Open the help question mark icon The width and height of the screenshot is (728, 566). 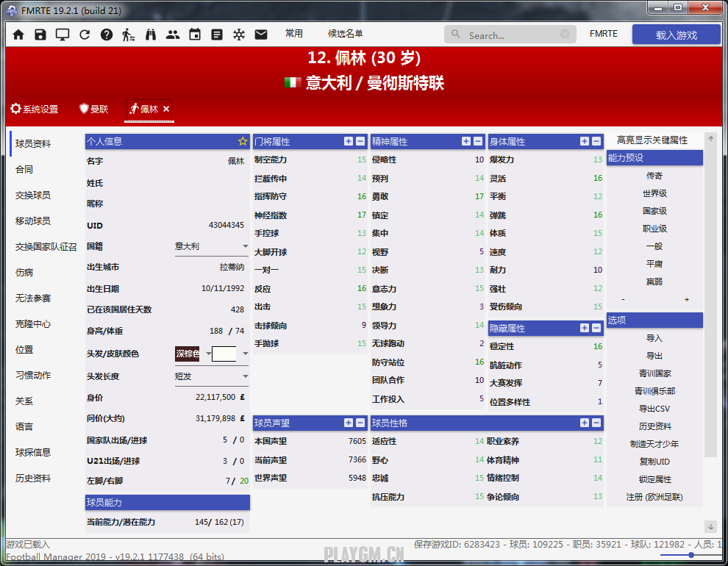coord(107,35)
